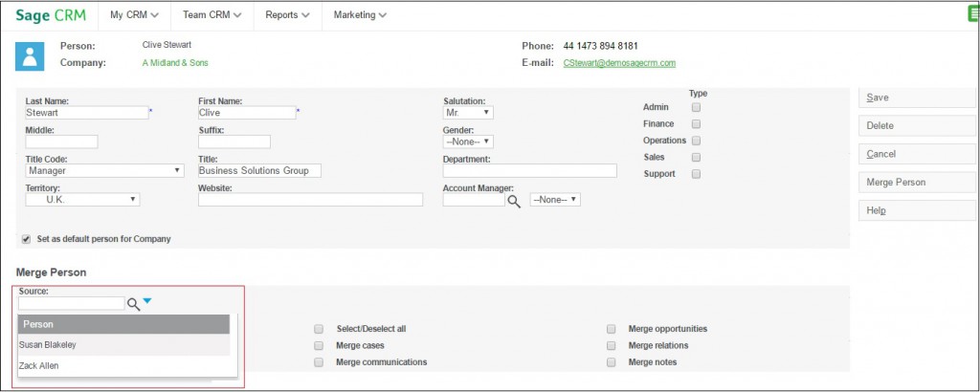The width and height of the screenshot is (980, 392).
Task: Enable the Merge notes checkbox
Action: coord(612,362)
